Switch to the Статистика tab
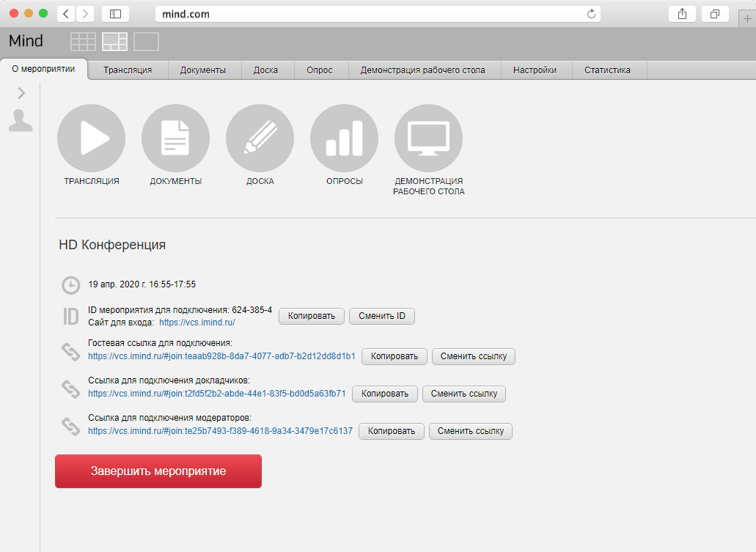This screenshot has height=552, width=756. [607, 70]
